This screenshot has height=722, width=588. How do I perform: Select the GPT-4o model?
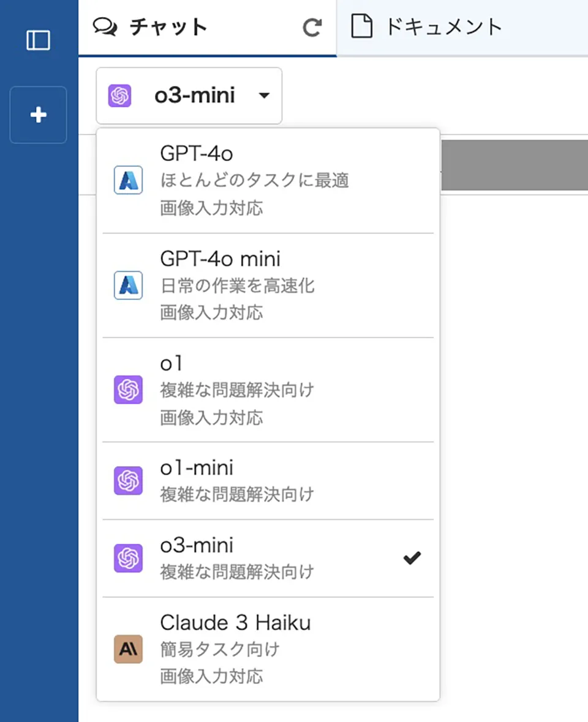point(268,181)
